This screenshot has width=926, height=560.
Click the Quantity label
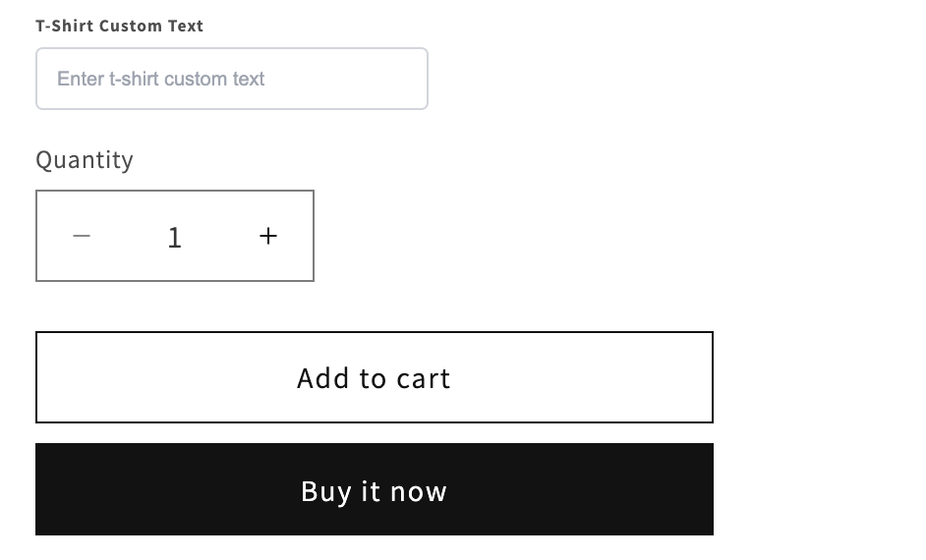pyautogui.click(x=85, y=160)
